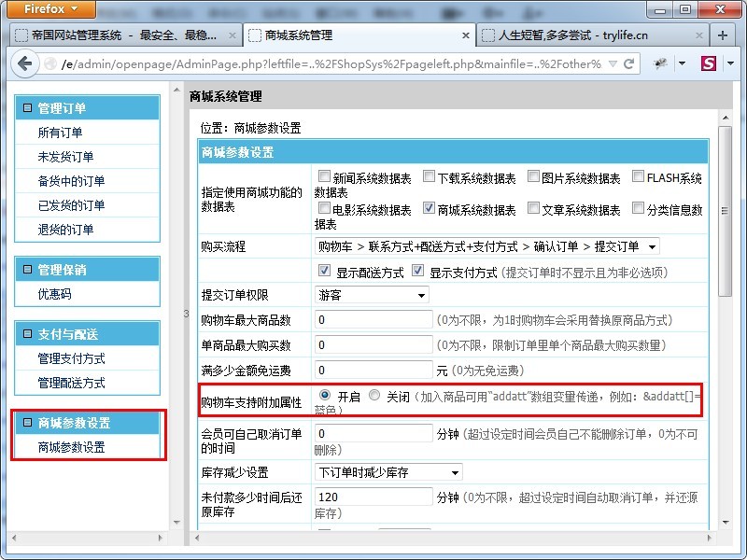Click 未付款多少时间后还原库存 field showing 120
The height and width of the screenshot is (560, 747).
pyautogui.click(x=373, y=497)
